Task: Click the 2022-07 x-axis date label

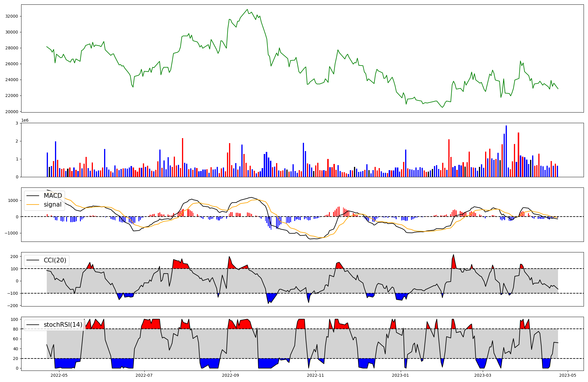Action: [x=144, y=375]
